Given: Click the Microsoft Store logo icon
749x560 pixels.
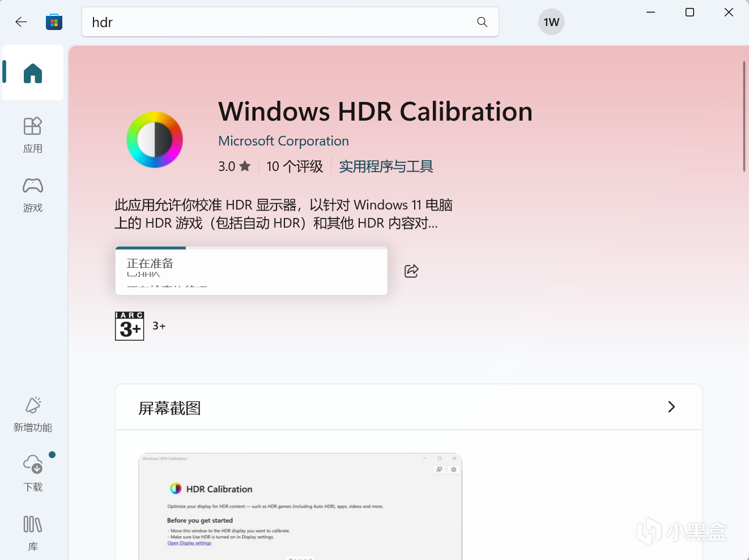Looking at the screenshot, I should (x=54, y=22).
